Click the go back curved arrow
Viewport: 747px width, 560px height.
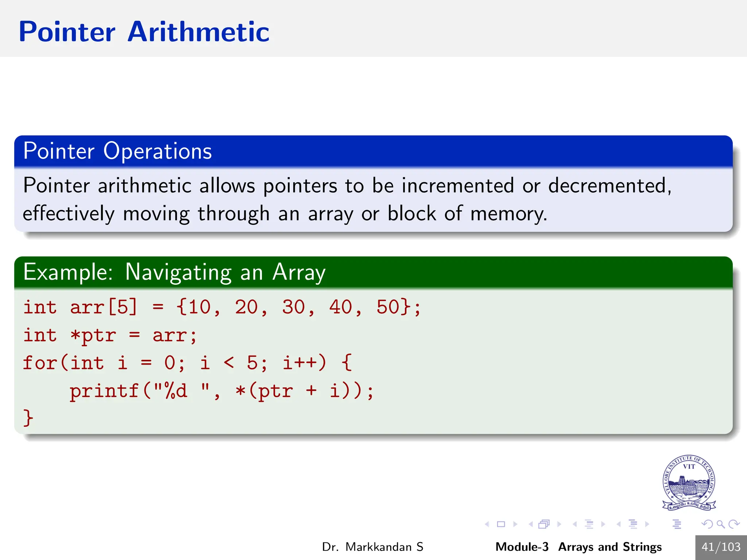tap(707, 524)
